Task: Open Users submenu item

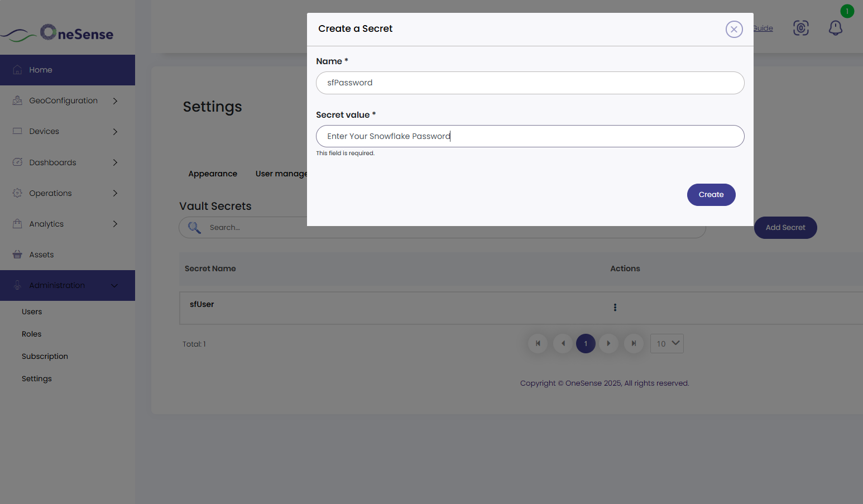Action: [32, 312]
